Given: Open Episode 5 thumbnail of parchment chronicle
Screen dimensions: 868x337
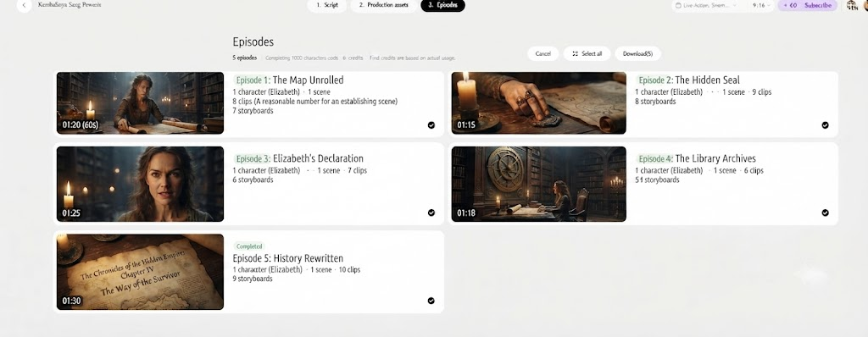Looking at the screenshot, I should (140, 272).
